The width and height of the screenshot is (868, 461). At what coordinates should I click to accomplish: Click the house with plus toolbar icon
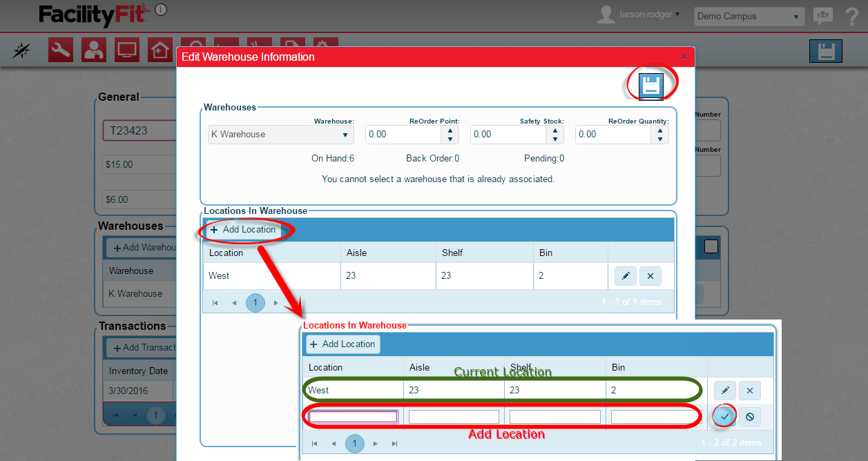click(160, 50)
